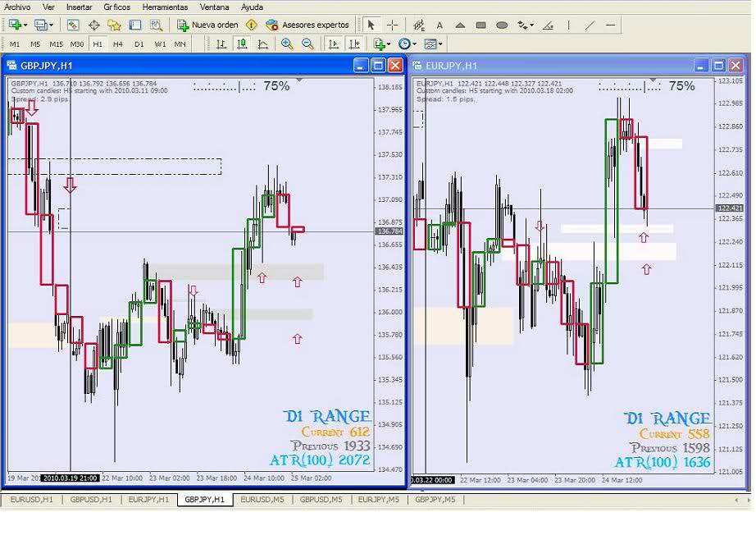
Task: Open the chart templates dropdown
Action: click(441, 44)
